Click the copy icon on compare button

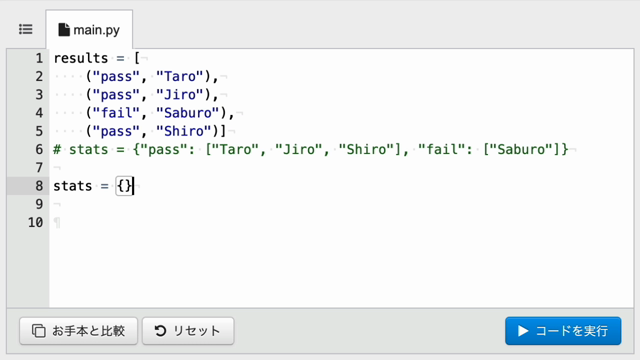click(x=39, y=331)
